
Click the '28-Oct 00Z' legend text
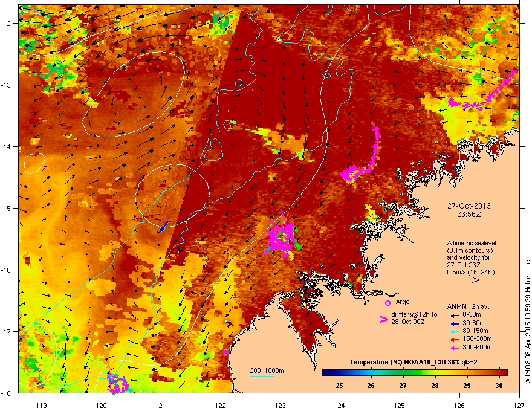tap(407, 322)
